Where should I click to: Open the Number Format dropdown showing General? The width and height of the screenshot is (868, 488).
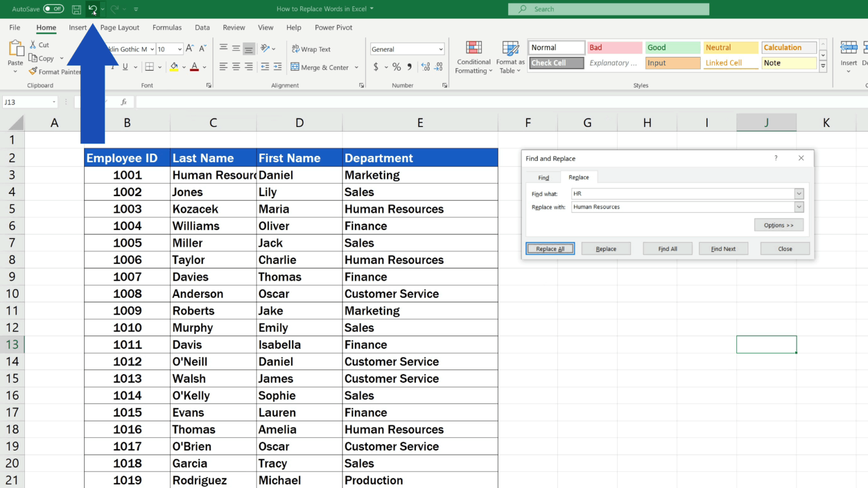407,49
